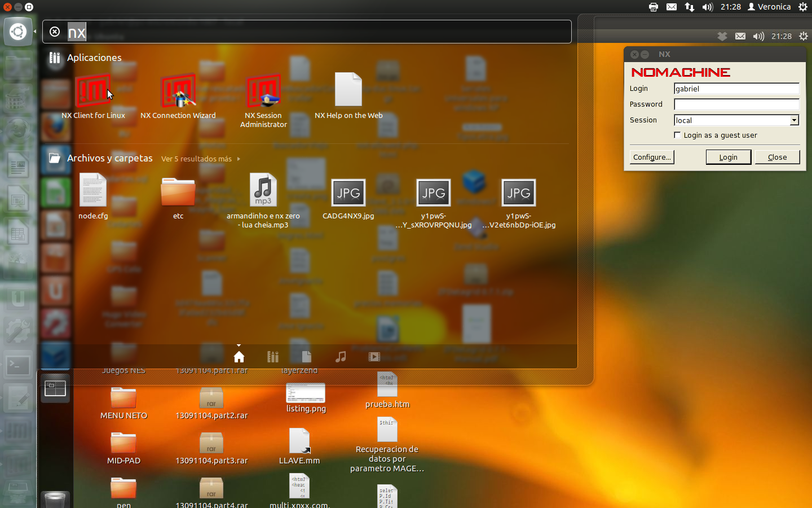
Task: Enable the Login as a guest user option
Action: pos(677,135)
